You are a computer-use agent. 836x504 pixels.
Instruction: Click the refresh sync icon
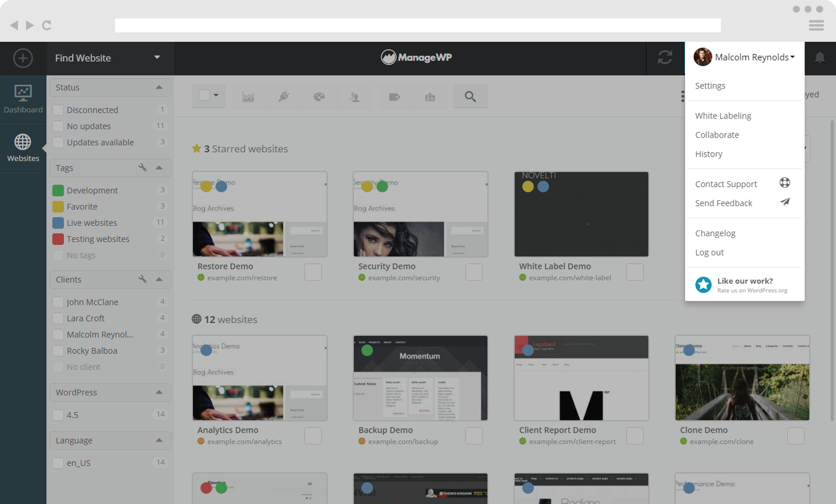point(665,57)
